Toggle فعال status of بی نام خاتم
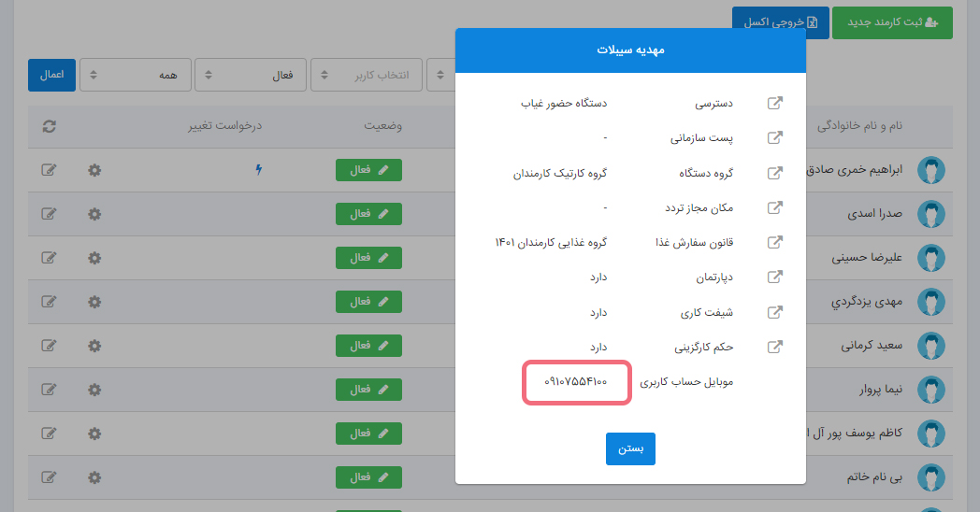 point(368,477)
